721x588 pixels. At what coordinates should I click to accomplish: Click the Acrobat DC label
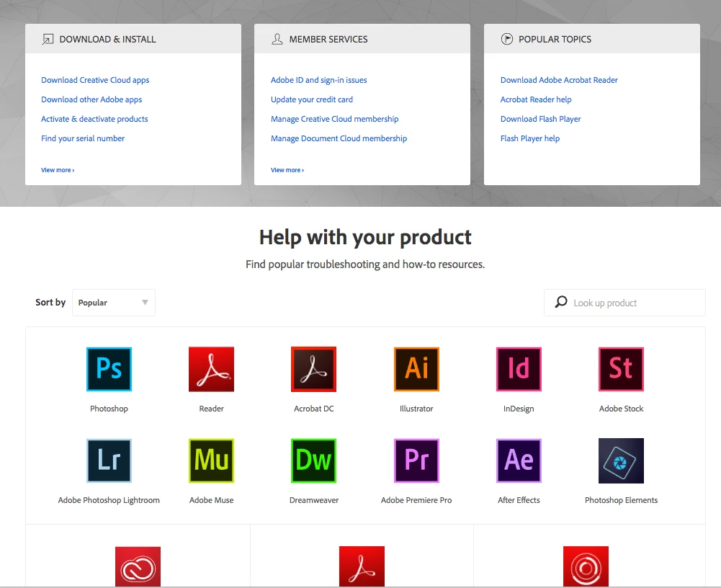[x=313, y=409]
